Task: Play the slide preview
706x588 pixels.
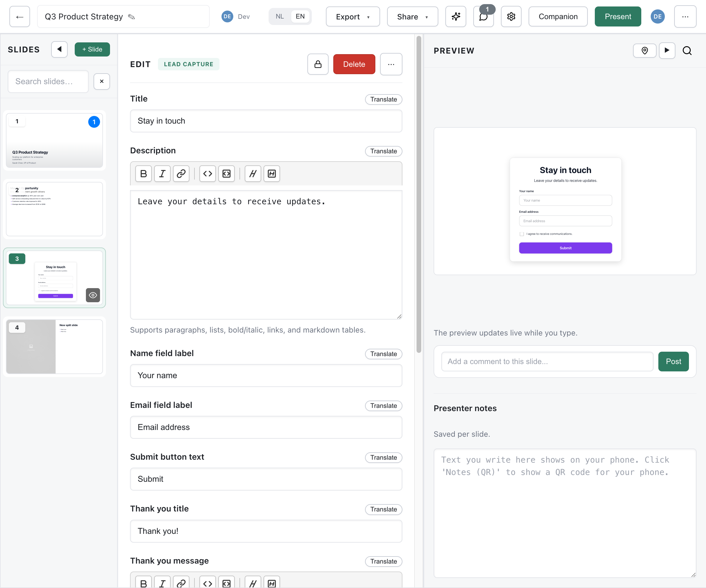Action: [667, 50]
